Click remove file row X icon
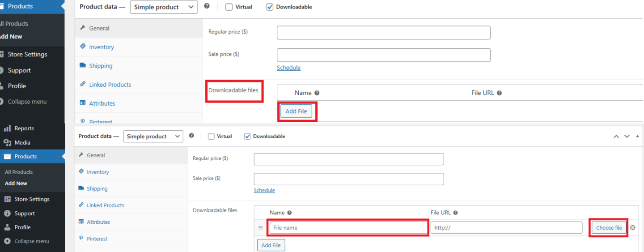The image size is (644, 252). (x=633, y=227)
